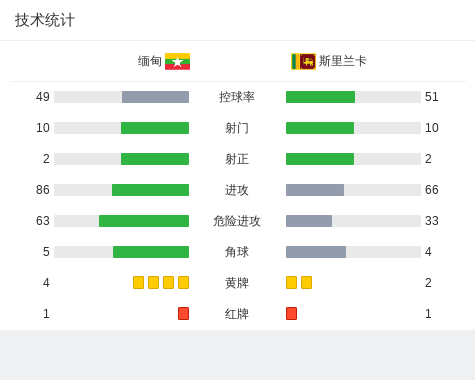Click the 控球率 stat label

pyautogui.click(x=237, y=97)
